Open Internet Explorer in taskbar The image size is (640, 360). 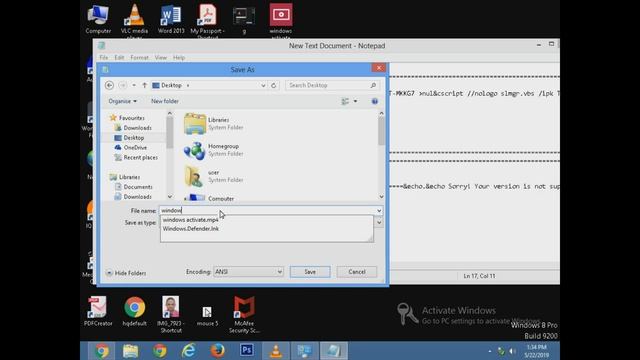pos(189,351)
